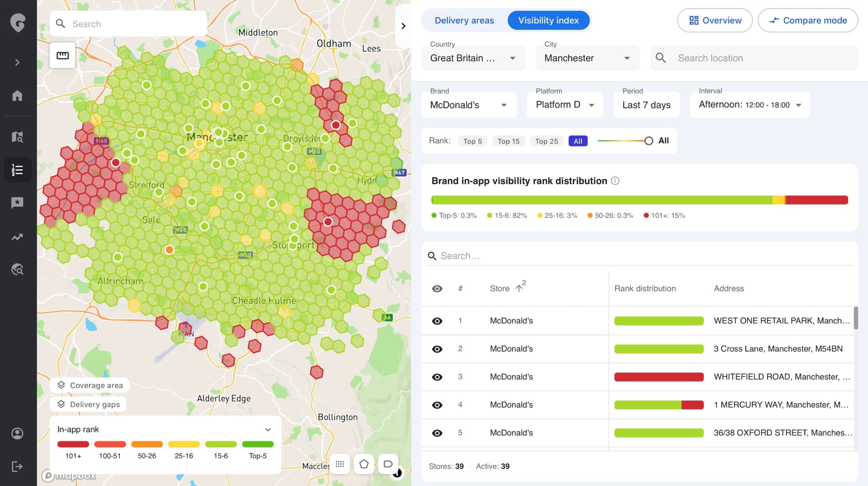Toggle visibility of store row 2
868x486 pixels.
pos(437,349)
